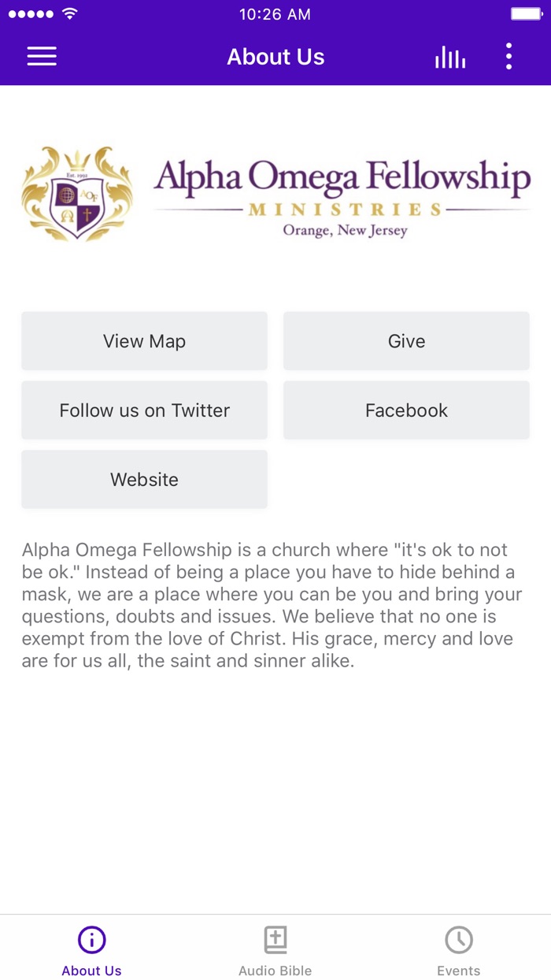Open View Map
Image resolution: width=551 pixels, height=980 pixels.
[144, 340]
